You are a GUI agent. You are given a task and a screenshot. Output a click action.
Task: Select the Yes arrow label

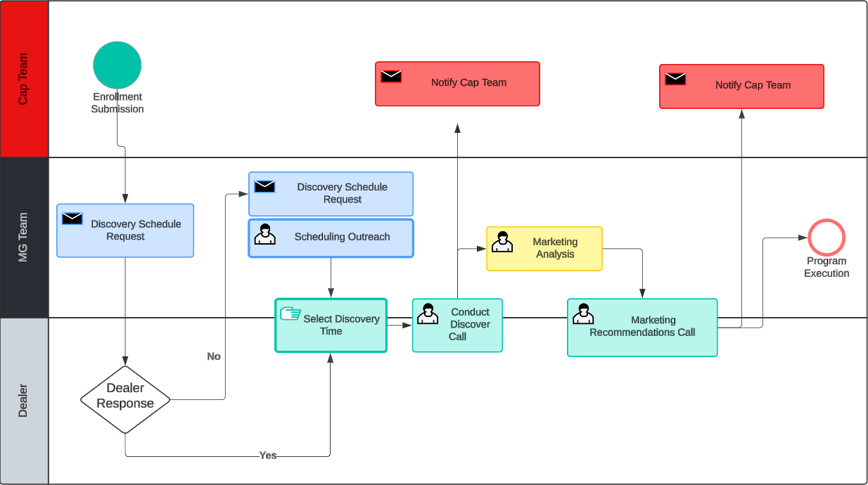[x=267, y=455]
